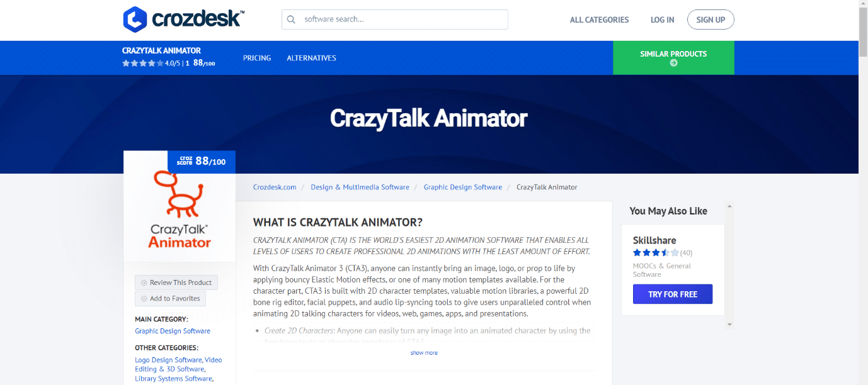Click the CRAZYTALK ANIMATOR title in the blue bar
Screen dimensions: 868x385
[162, 50]
